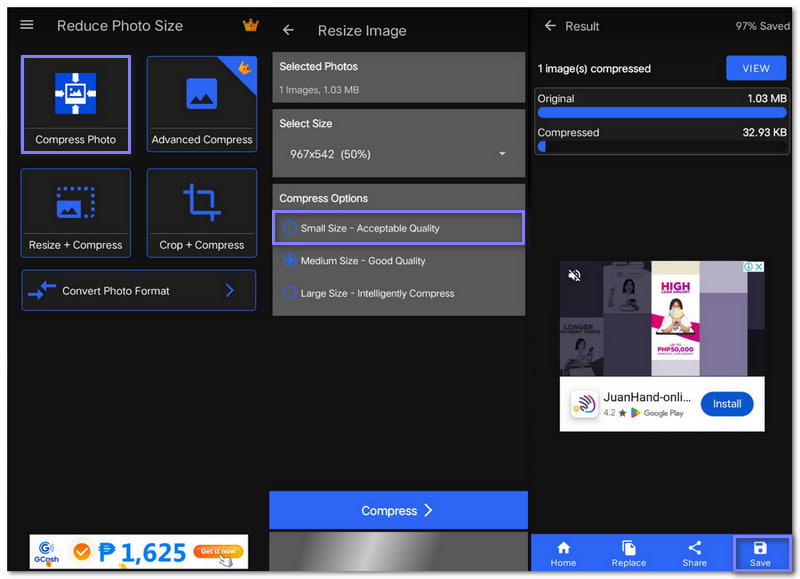Click the convert arrows icon
This screenshot has height=579, width=800.
pyautogui.click(x=42, y=290)
